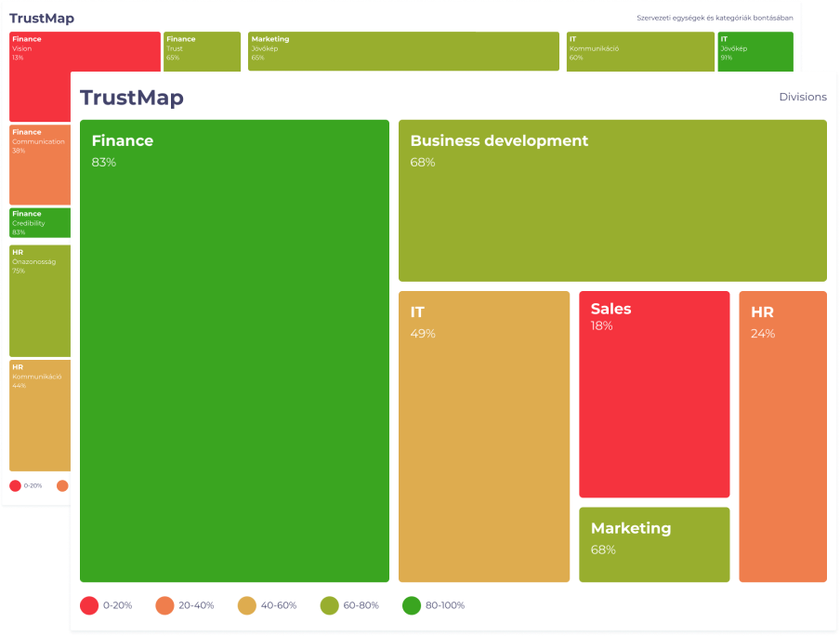Screen dimensions: 840x636
Task: Select the 60-80% olive legend circle
Action: tap(330, 605)
